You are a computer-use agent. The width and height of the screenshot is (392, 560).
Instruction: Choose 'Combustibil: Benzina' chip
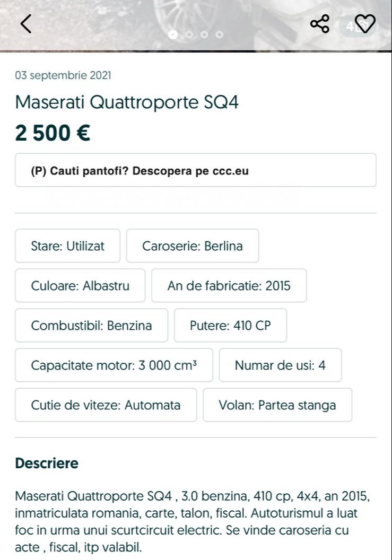(x=91, y=325)
